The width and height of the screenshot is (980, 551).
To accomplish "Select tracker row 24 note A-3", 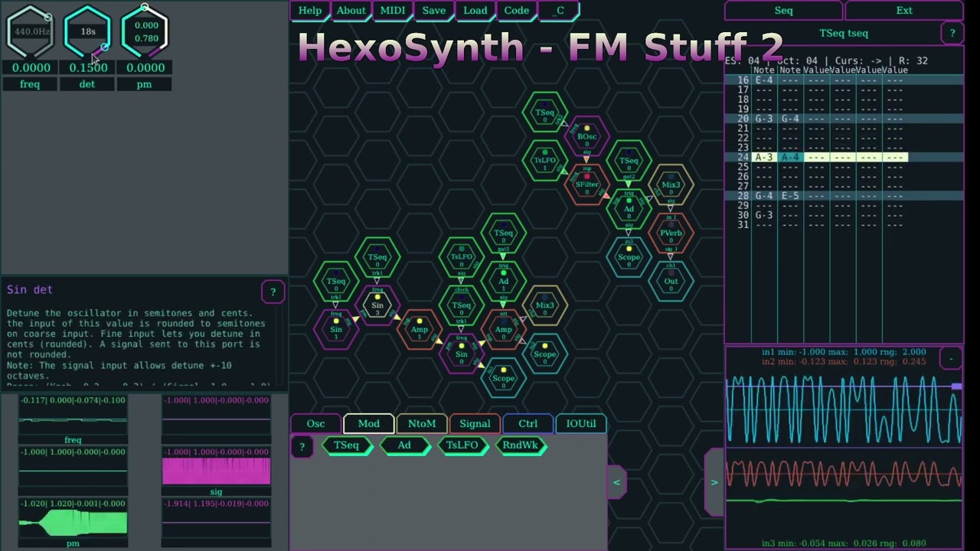I will click(764, 157).
